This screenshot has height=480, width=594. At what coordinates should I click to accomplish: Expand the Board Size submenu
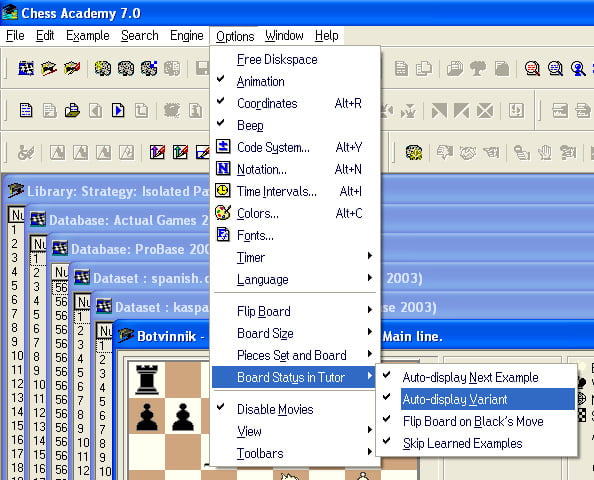click(x=295, y=333)
